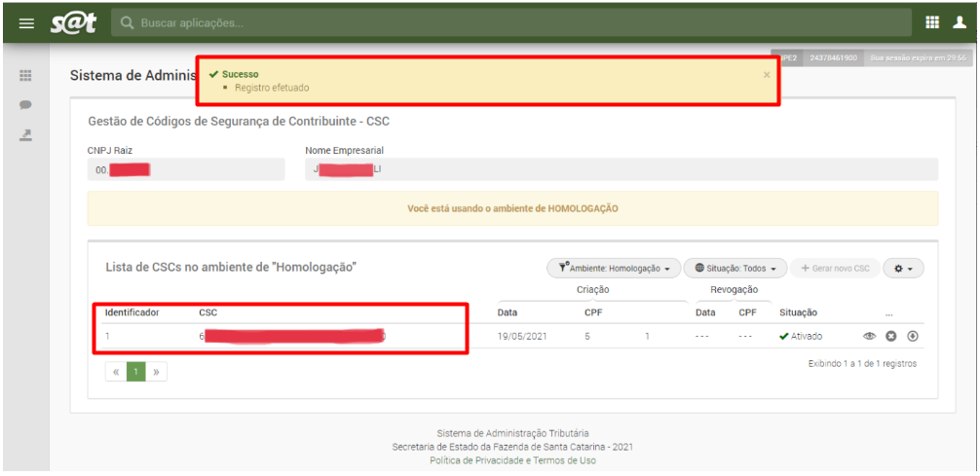Image resolution: width=980 pixels, height=476 pixels.
Task: Expand the Ambiente: Homologação filter dropdown
Action: tap(613, 269)
